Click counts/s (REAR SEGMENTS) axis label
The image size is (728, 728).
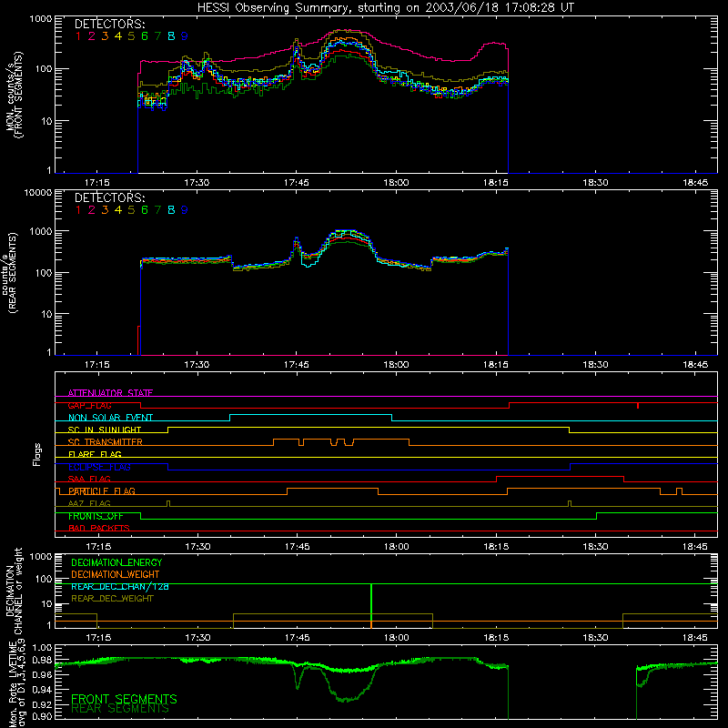pyautogui.click(x=9, y=273)
